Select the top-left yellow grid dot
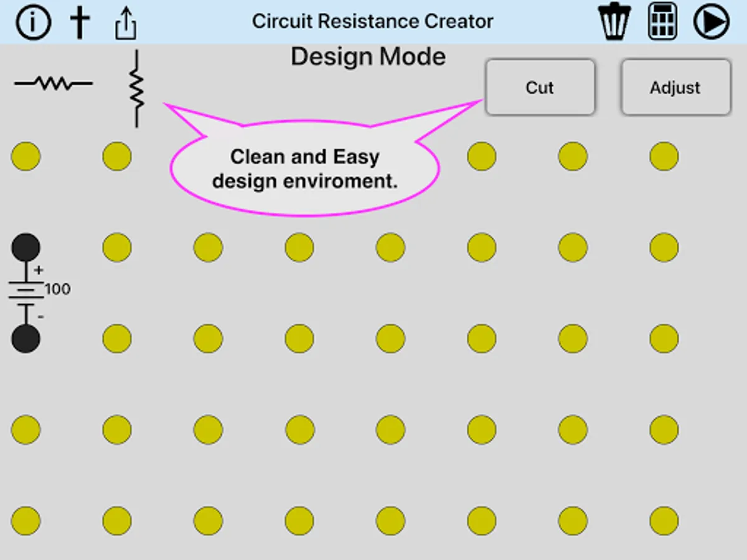Screen dimensions: 747x560 tap(26, 156)
